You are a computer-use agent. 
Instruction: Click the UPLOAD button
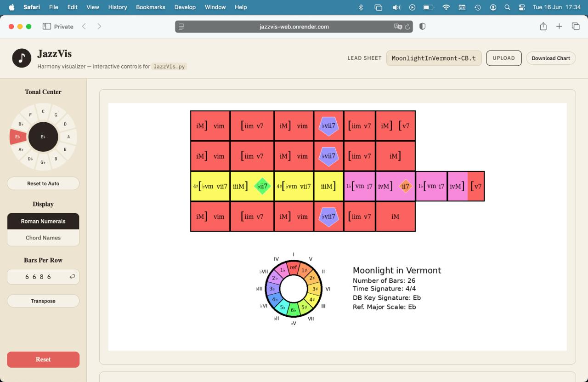tap(504, 58)
